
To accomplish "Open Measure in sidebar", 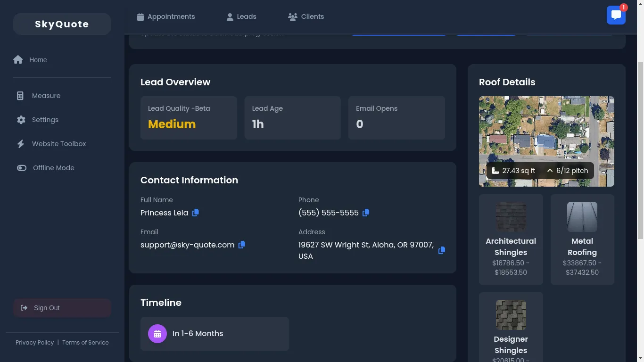I will [x=62, y=96].
